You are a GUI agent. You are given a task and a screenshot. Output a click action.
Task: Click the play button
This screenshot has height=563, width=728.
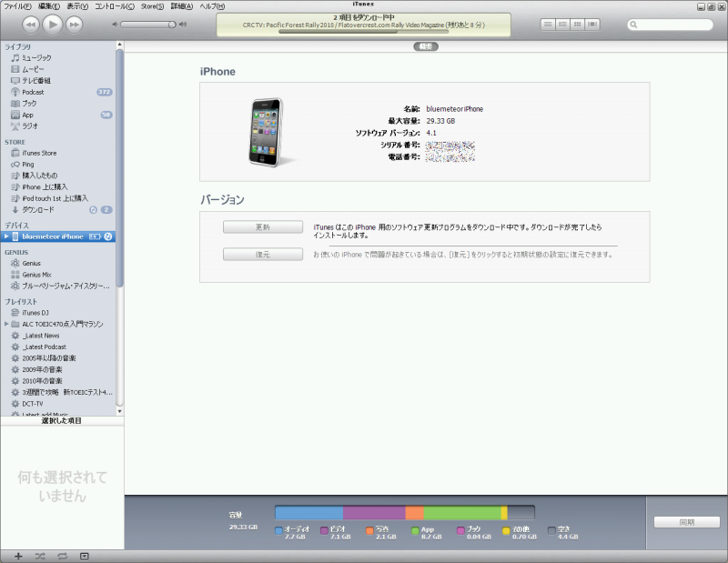[53, 25]
